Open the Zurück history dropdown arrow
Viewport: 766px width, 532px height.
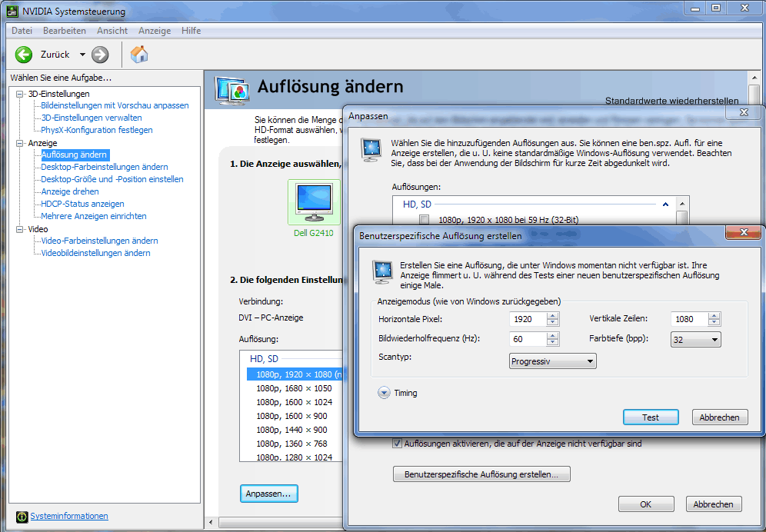tap(82, 55)
